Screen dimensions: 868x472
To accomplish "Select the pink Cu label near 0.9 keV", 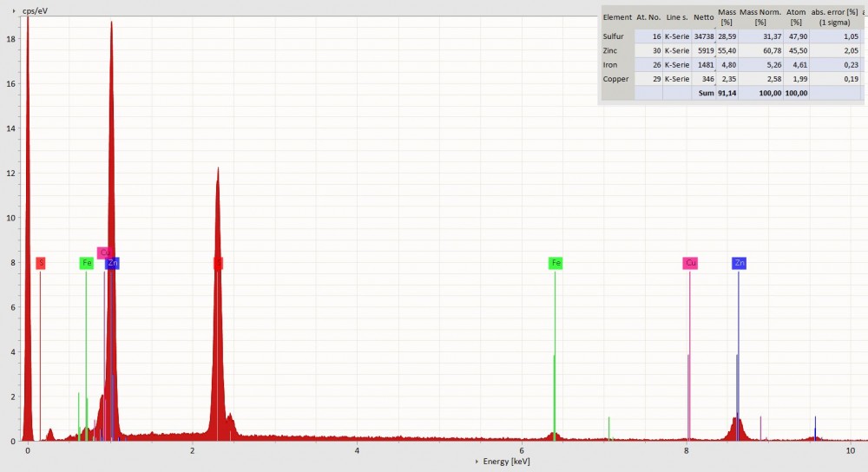I will tap(104, 252).
